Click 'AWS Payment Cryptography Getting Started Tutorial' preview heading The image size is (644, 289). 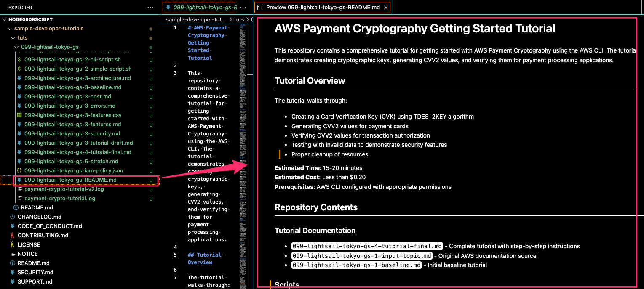(415, 29)
